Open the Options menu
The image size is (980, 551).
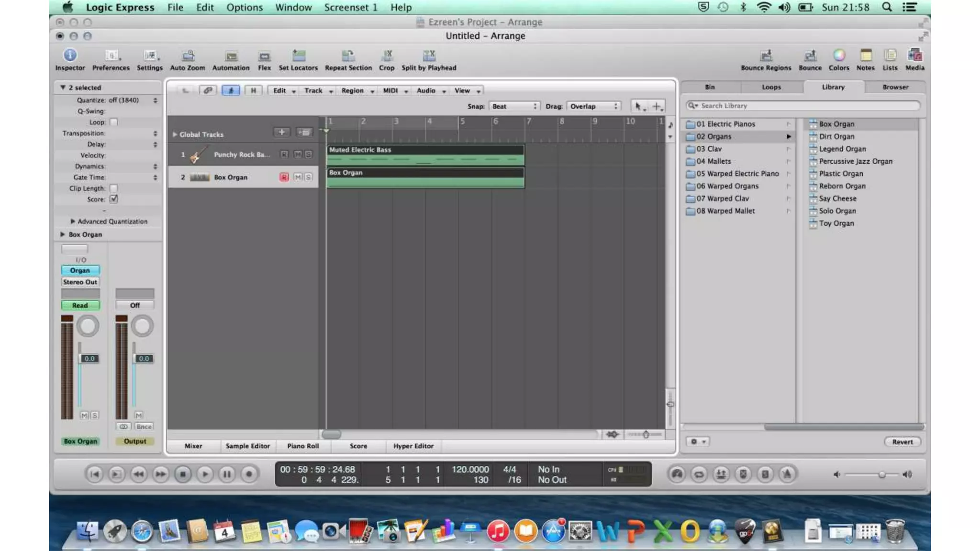[244, 7]
